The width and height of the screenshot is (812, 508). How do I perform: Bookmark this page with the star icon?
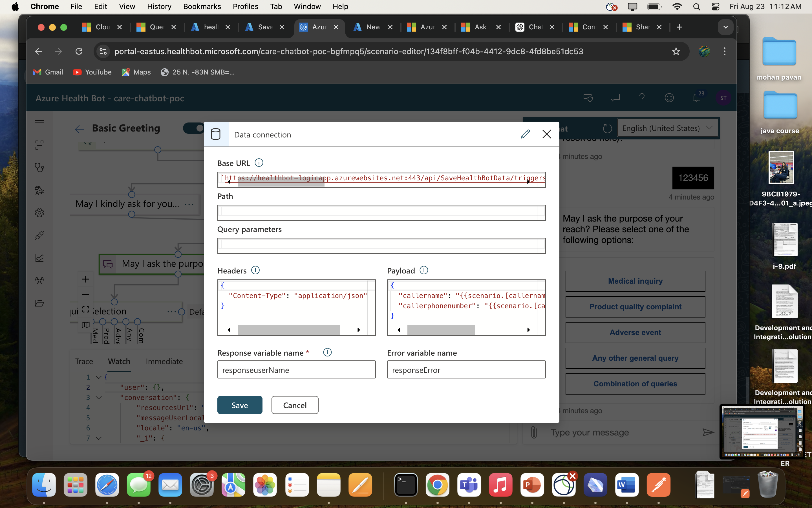(676, 51)
